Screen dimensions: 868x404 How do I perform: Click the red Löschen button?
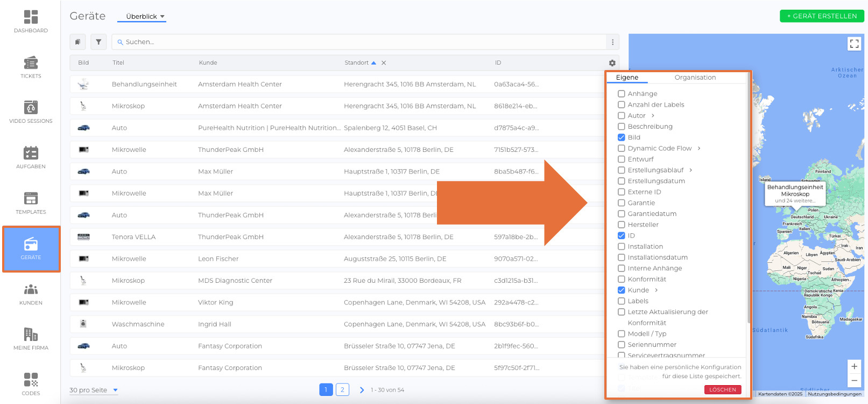[722, 389]
